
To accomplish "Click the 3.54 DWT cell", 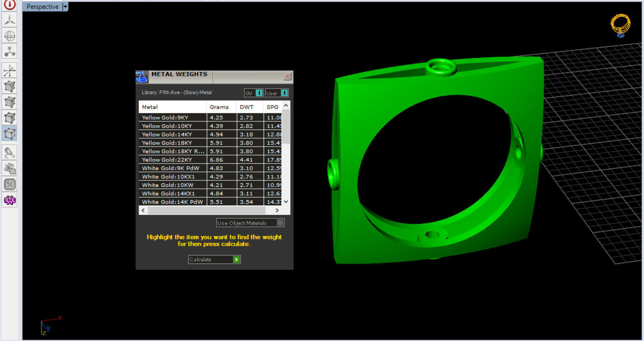I will 250,201.
